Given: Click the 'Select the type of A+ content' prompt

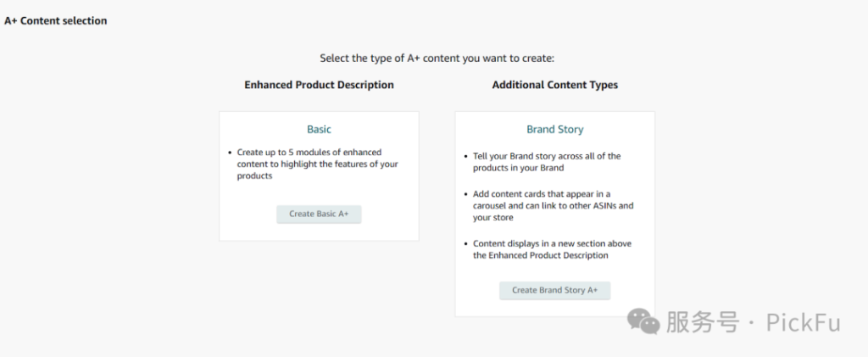Looking at the screenshot, I should pos(436,59).
